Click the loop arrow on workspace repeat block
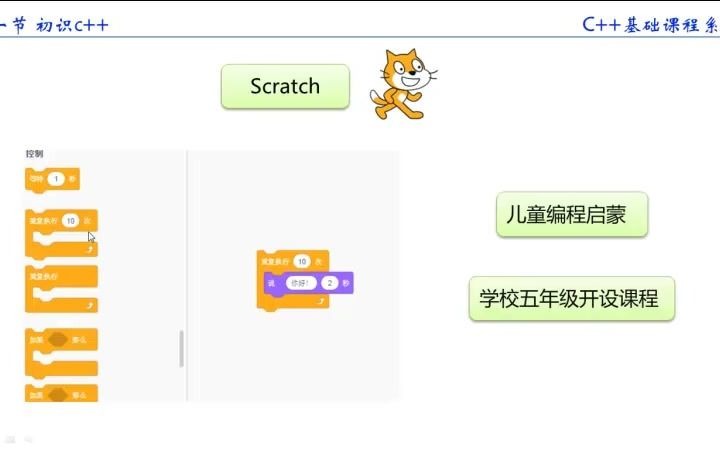The width and height of the screenshot is (720, 450). (x=321, y=301)
